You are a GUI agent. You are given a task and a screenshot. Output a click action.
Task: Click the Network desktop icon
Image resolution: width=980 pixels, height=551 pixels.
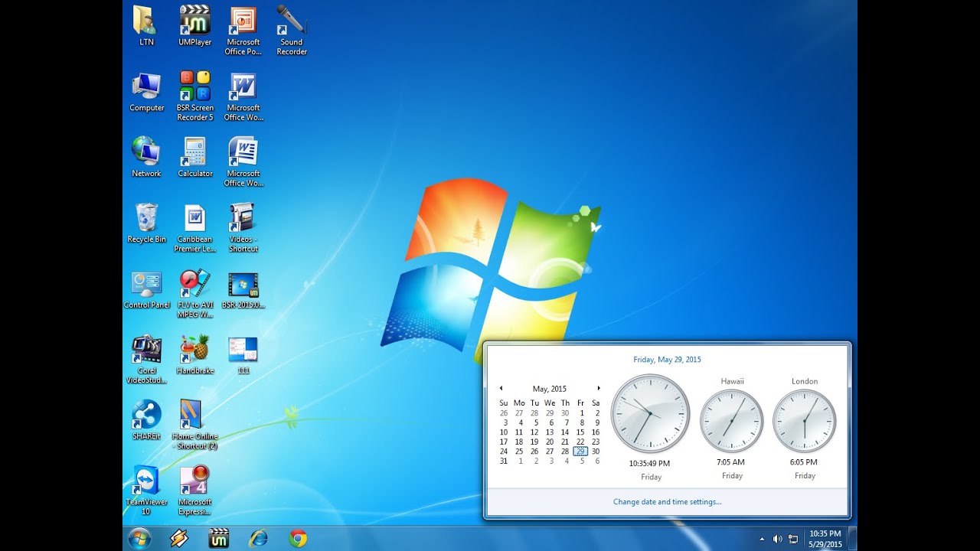coord(146,158)
